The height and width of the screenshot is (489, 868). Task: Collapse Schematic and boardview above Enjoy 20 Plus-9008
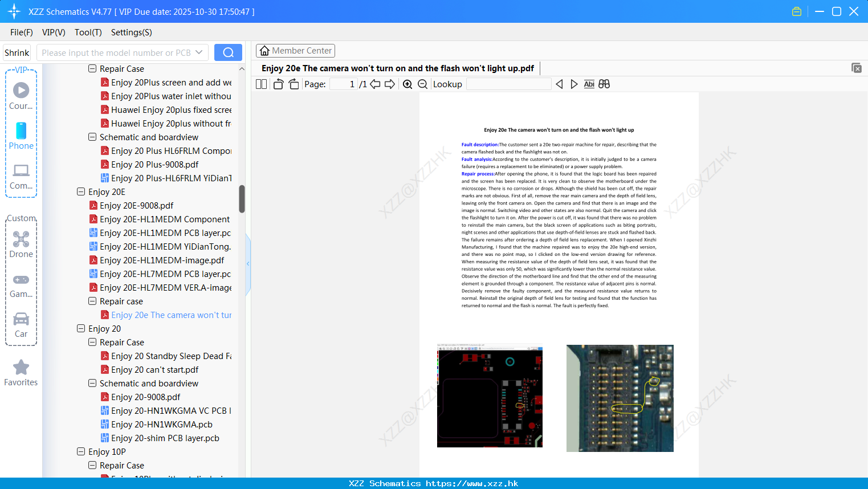pyautogui.click(x=92, y=137)
